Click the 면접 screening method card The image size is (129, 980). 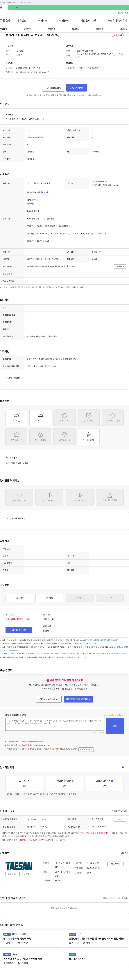50,598
